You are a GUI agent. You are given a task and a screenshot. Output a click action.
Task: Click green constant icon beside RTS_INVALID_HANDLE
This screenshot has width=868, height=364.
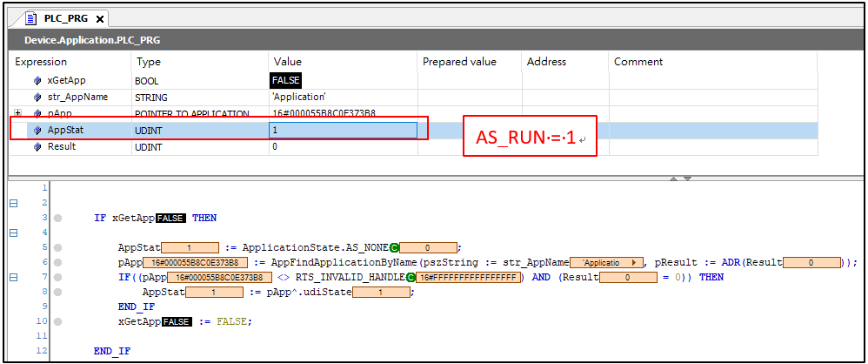(x=411, y=278)
